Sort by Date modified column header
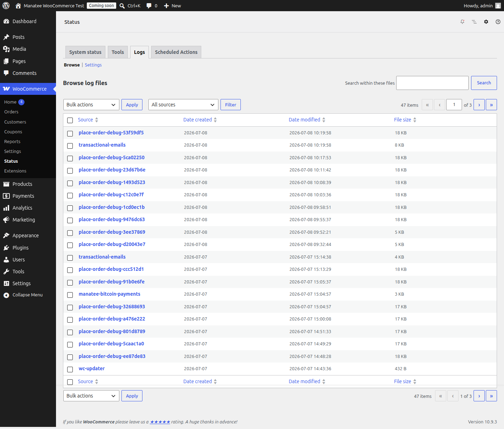 (x=307, y=120)
